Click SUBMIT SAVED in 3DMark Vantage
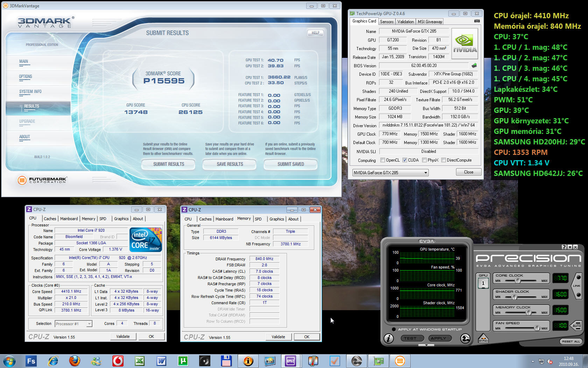Image resolution: width=588 pixels, height=368 pixels. pos(290,164)
